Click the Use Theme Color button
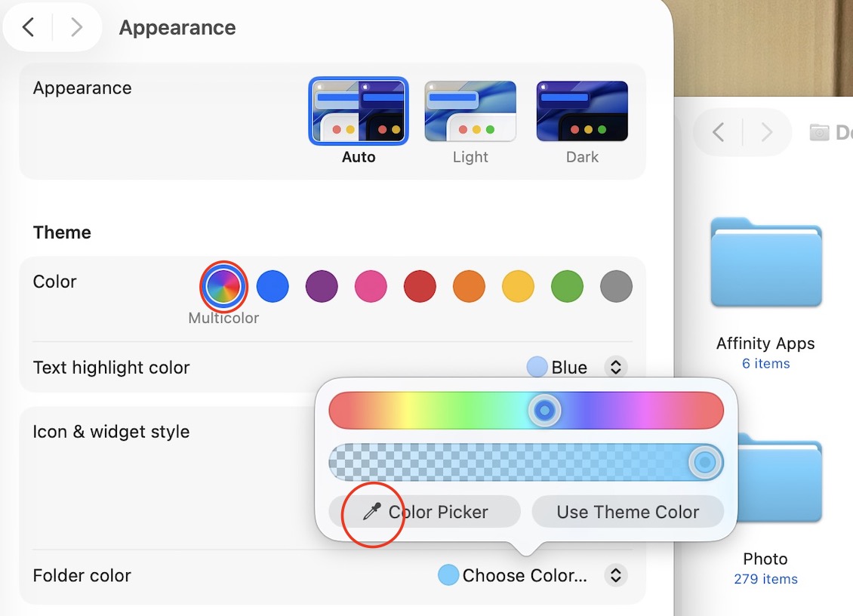This screenshot has width=853, height=616. (628, 512)
